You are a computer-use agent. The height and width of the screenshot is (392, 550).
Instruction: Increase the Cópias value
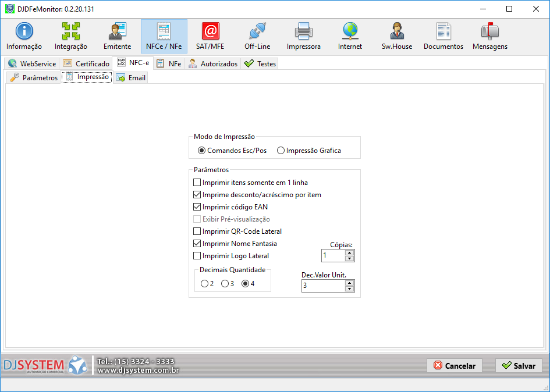click(349, 253)
